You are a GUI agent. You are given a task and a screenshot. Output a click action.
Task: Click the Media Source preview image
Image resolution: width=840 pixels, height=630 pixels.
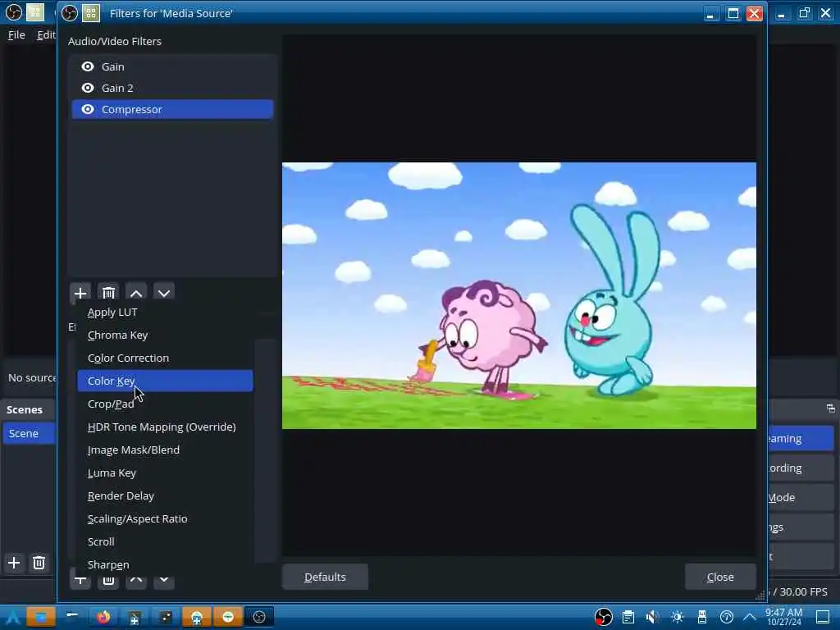click(x=519, y=295)
